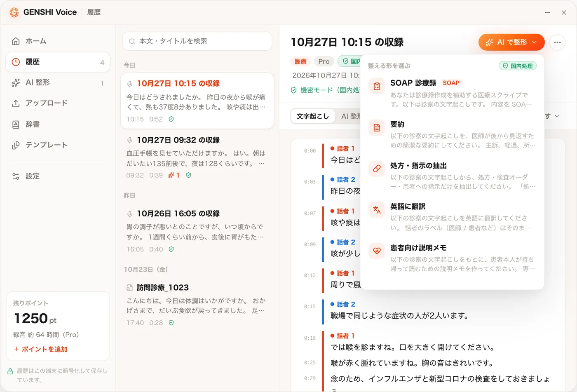Open the ホーム home icon
The image size is (577, 392).
click(x=16, y=41)
